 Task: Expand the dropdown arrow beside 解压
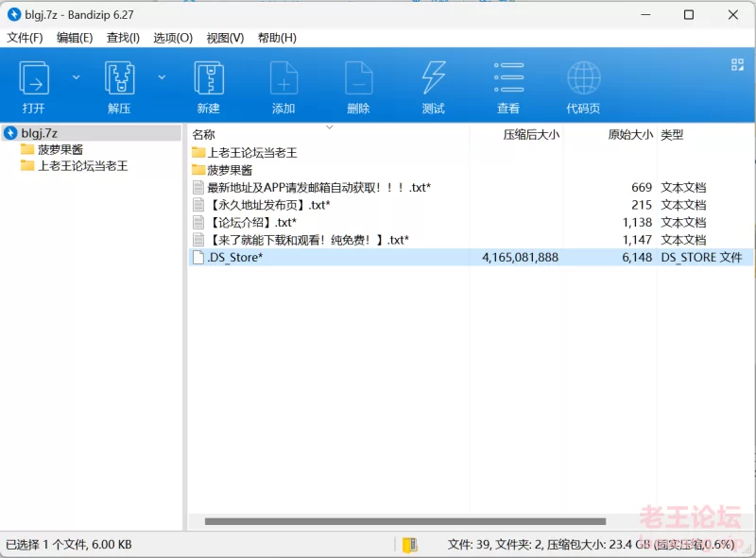[x=162, y=77]
